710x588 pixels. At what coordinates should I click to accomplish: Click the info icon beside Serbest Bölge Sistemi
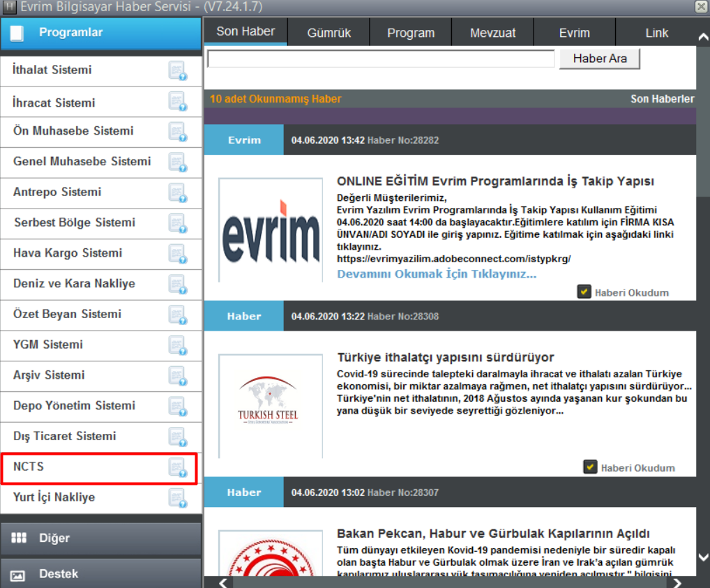point(177,223)
